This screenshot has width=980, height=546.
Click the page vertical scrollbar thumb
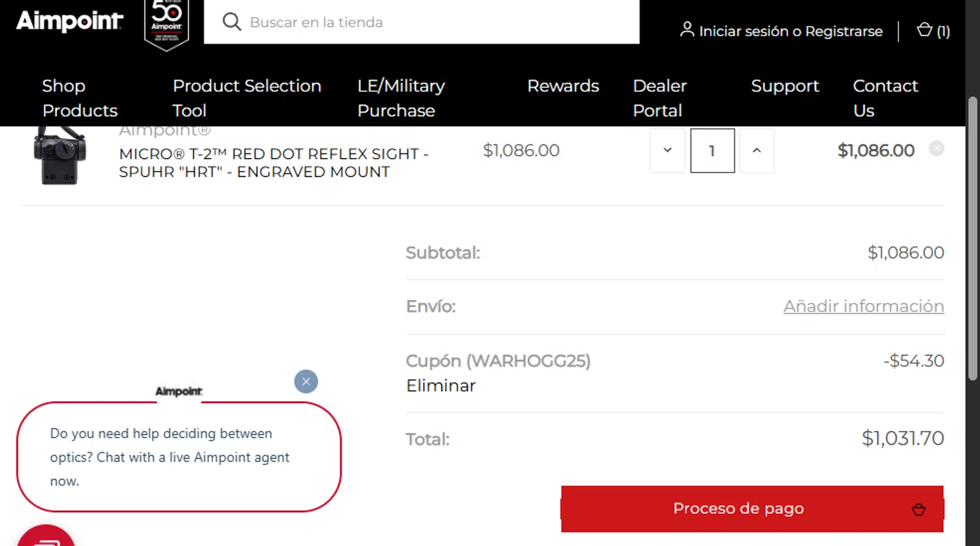point(972,238)
